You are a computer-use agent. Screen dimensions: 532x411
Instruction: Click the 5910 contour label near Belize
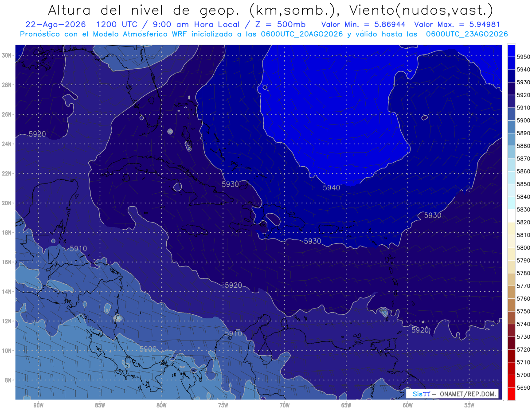(78, 248)
